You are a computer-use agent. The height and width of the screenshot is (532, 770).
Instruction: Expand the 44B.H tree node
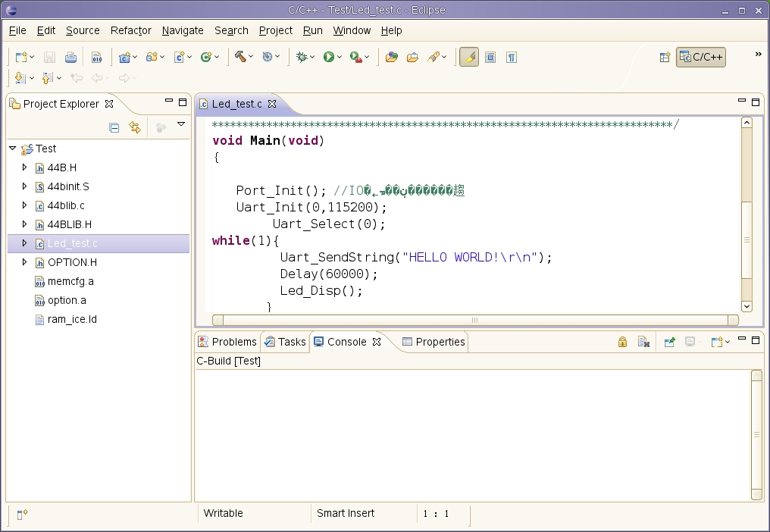[x=24, y=167]
